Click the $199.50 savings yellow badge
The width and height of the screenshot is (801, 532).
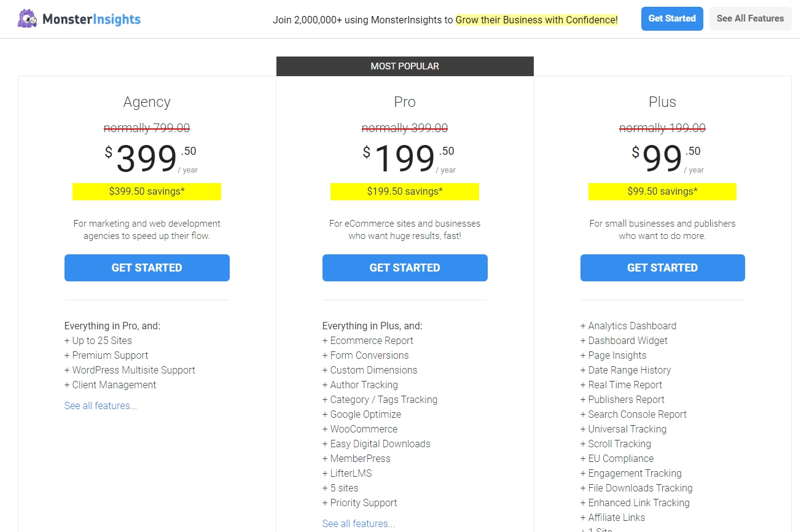coord(405,192)
